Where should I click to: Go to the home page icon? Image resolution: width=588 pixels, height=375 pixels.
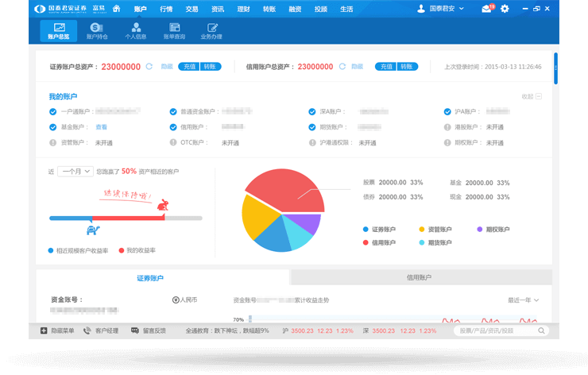[116, 8]
